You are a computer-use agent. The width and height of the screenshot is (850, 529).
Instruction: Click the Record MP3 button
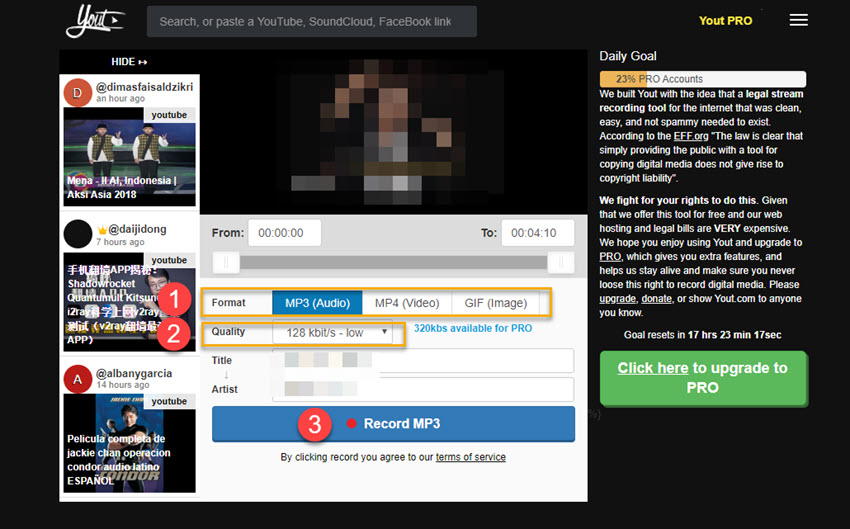coord(394,424)
